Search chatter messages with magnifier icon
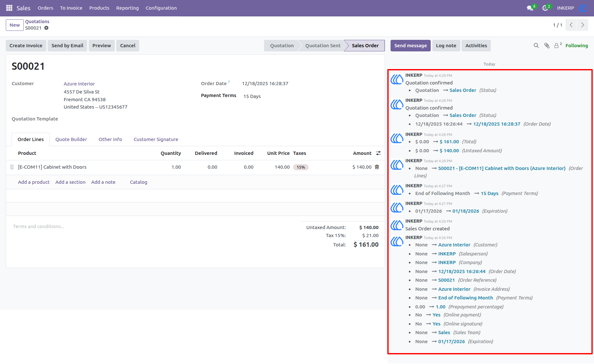594x364 pixels. [536, 46]
